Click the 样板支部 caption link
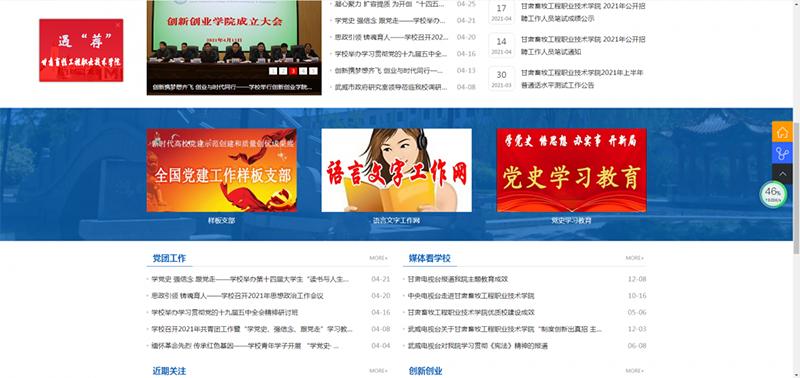The image size is (800, 378). 221,221
